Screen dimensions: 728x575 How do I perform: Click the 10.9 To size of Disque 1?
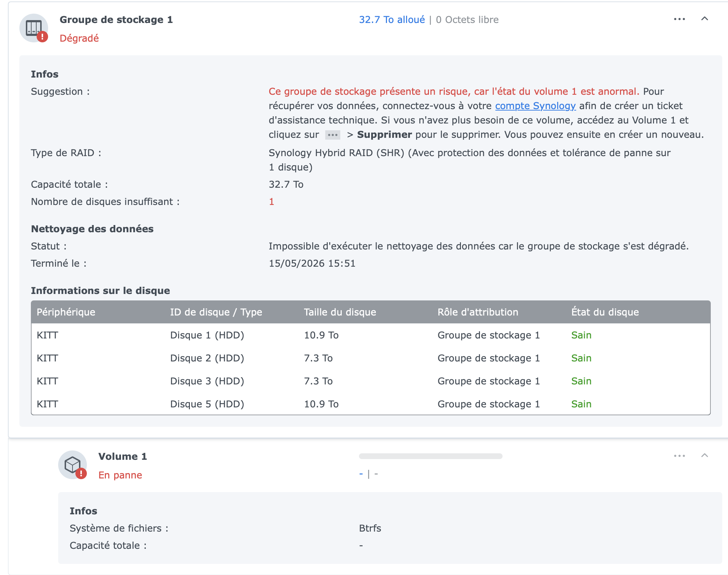[x=321, y=335]
